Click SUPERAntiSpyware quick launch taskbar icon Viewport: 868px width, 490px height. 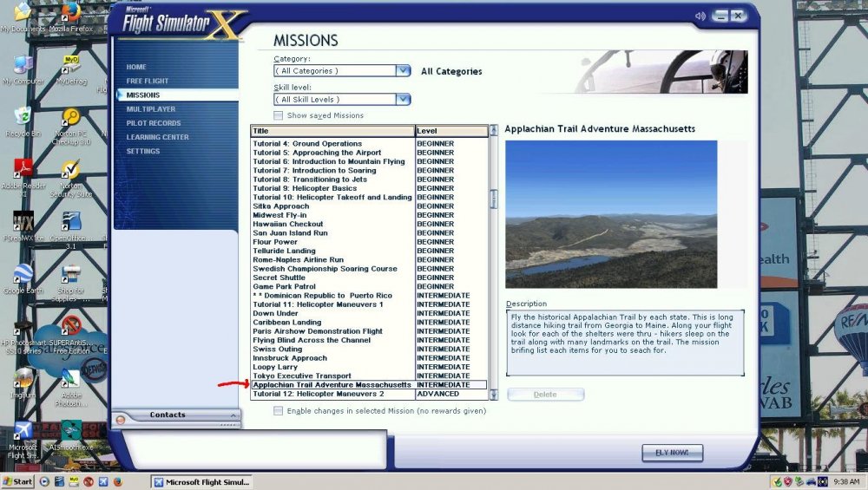coord(88,481)
